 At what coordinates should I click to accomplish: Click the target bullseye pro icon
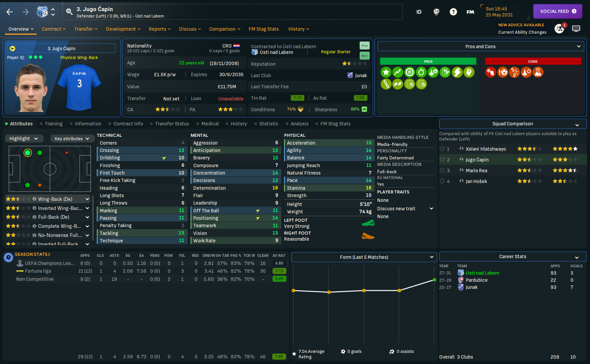tap(410, 72)
